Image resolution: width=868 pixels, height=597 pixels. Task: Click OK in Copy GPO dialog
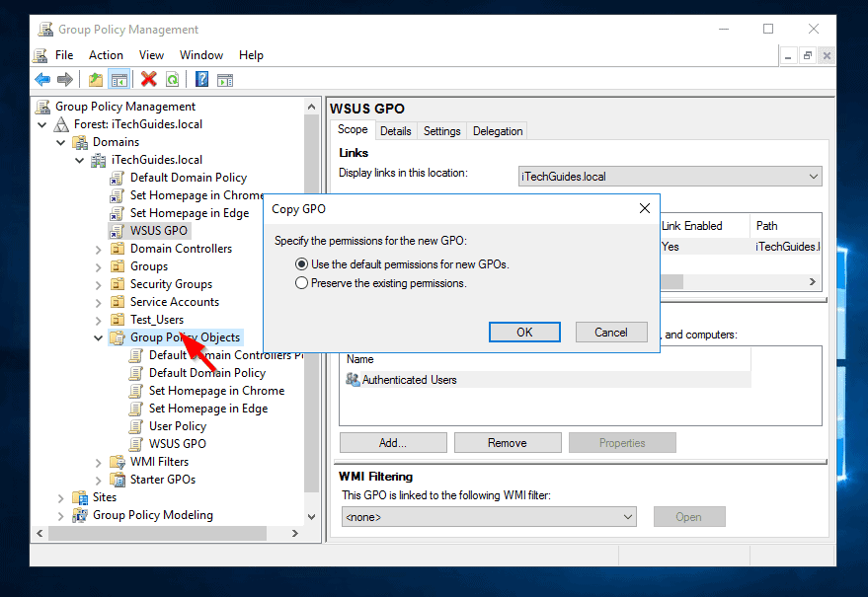tap(524, 332)
